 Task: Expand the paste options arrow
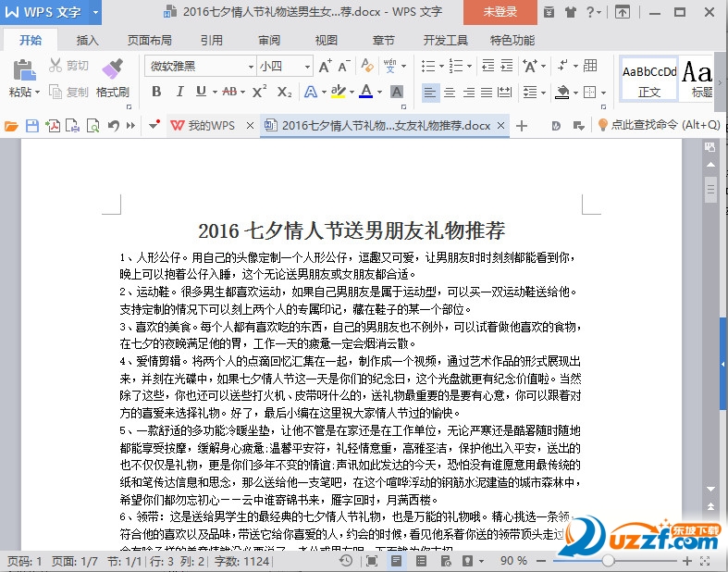click(x=37, y=92)
